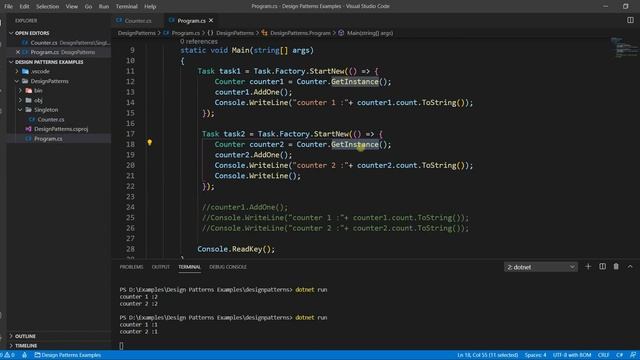Click the warnings count in the status bar
The height and width of the screenshot is (360, 640).
tap(8, 355)
